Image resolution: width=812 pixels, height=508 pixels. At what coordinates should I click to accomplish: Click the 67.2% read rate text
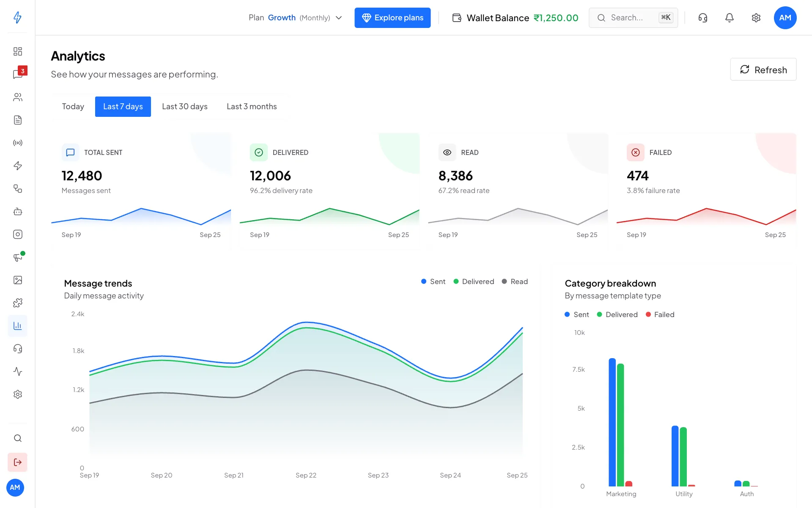pyautogui.click(x=464, y=190)
